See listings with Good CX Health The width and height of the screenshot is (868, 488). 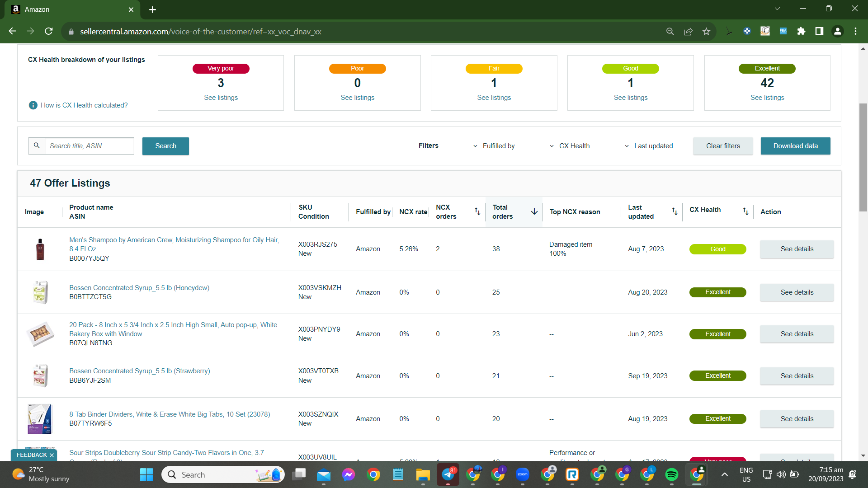coord(630,98)
